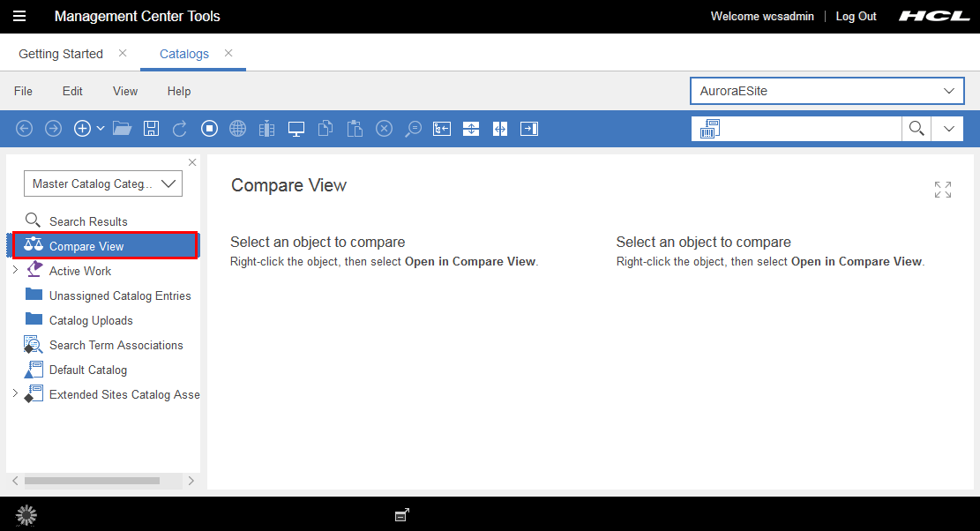Viewport: 980px width, 531px height.
Task: Click the explorer scroll left arrow
Action: pos(15,481)
